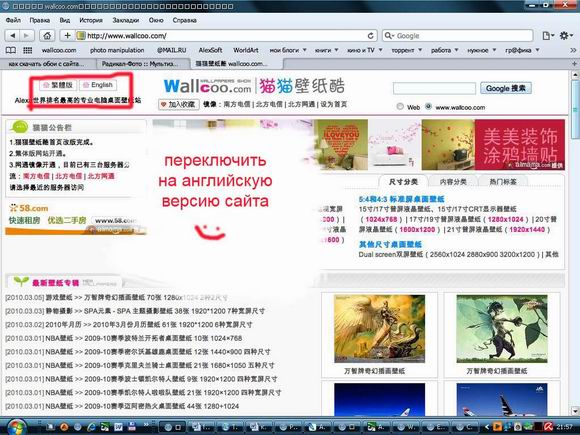Switch to the Радикал-Фото tab
Image resolution: width=580 pixels, height=435 pixels.
[140, 64]
